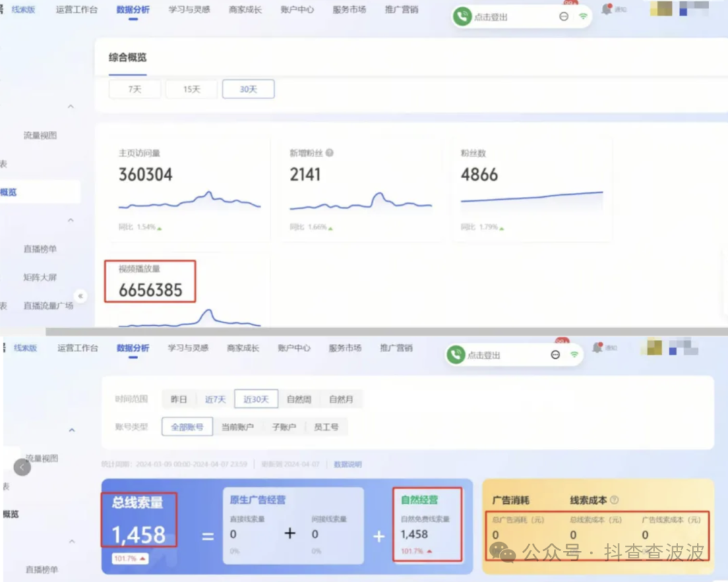Click the Wi-Fi status icon near logout bar

point(584,16)
